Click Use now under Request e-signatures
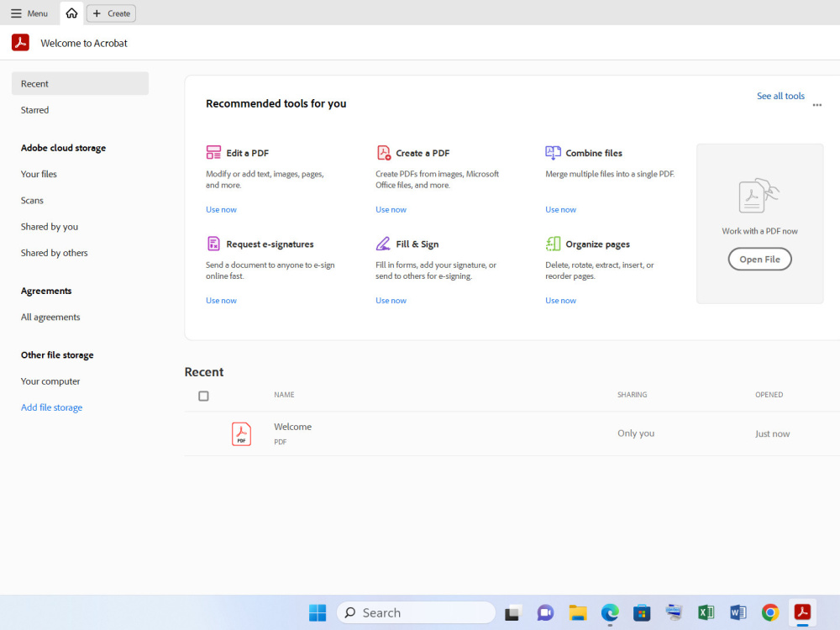This screenshot has height=630, width=840. pyautogui.click(x=221, y=301)
